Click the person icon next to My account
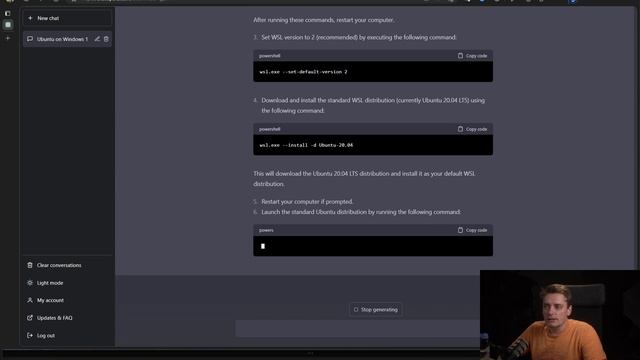The height and width of the screenshot is (360, 640). (x=30, y=300)
